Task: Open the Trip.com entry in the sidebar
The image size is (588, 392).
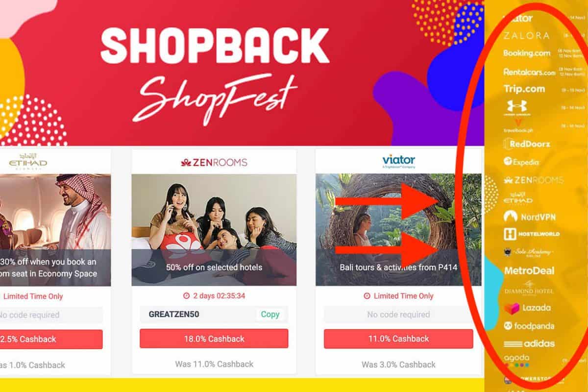Action: [x=524, y=89]
